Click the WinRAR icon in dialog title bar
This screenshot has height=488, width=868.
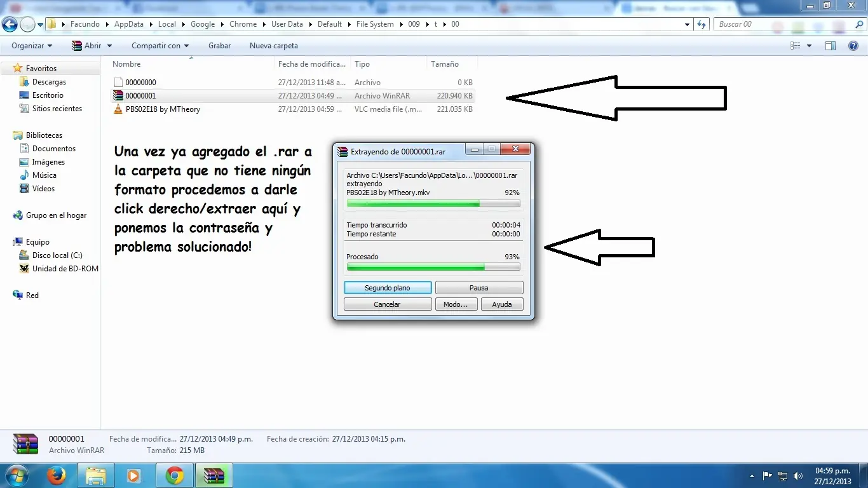pos(343,152)
